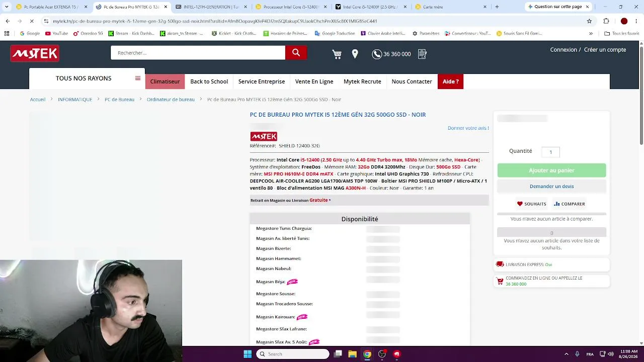Click the browser address bar URL
644x362 pixels.
coord(215,21)
